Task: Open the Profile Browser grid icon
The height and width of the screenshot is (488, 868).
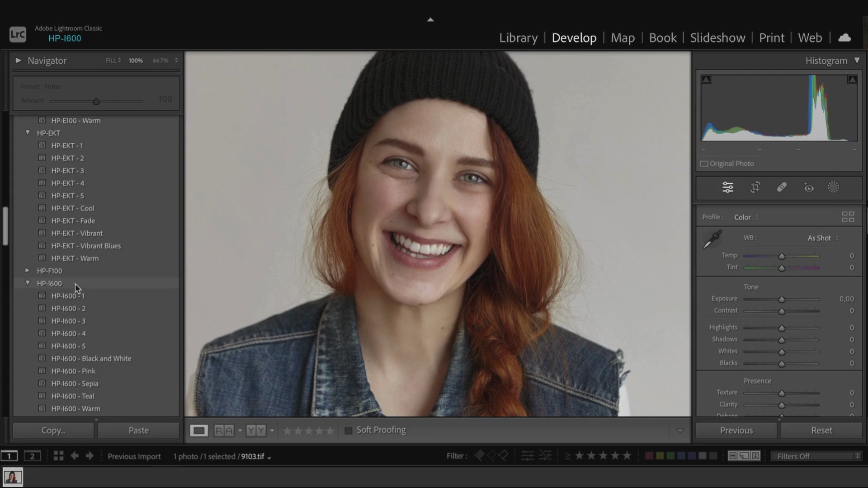Action: (x=848, y=217)
